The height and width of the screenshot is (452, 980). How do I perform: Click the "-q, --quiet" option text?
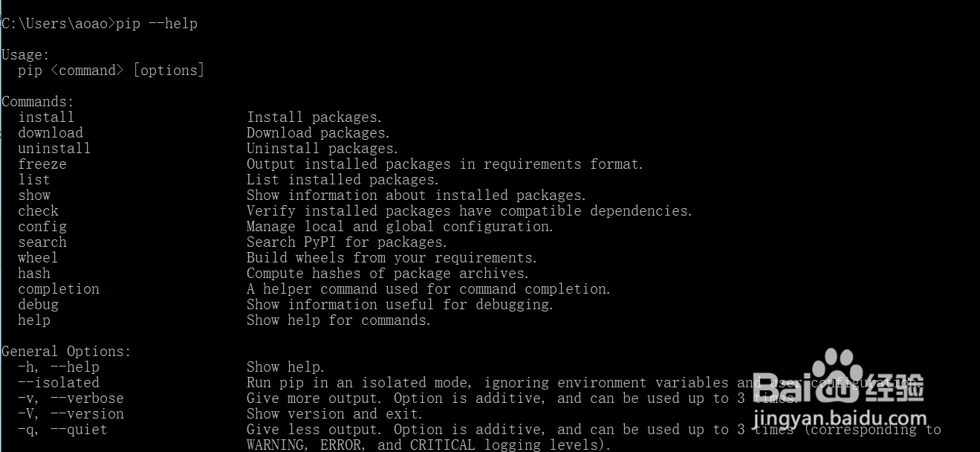pos(62,430)
